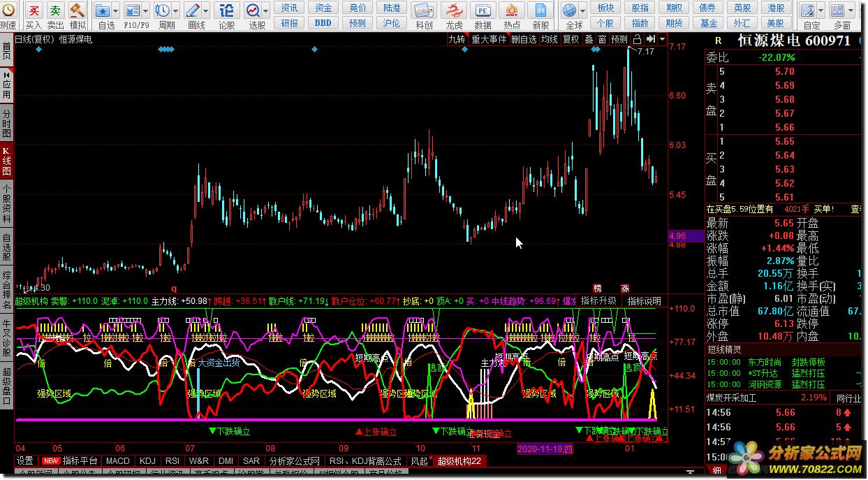Viewport: 868px width, 480px height.
Task: Toggle 重大事件 major events display
Action: [489, 40]
